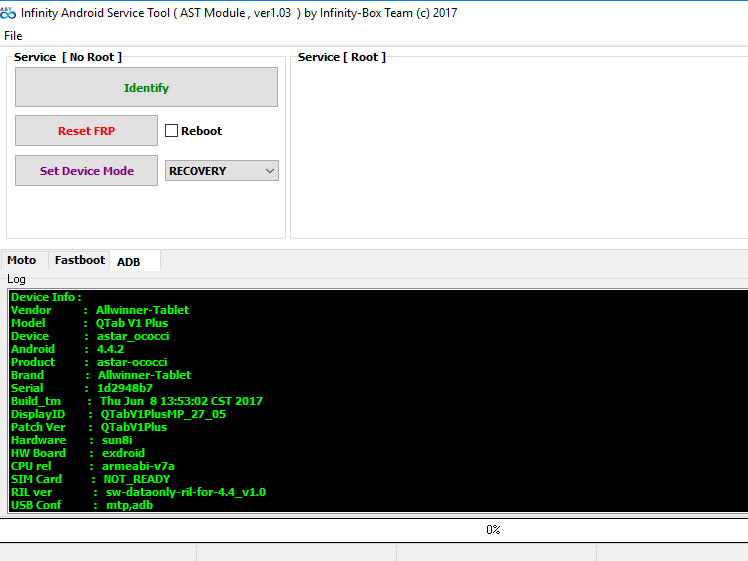
Task: Open the File menu
Action: pos(13,36)
